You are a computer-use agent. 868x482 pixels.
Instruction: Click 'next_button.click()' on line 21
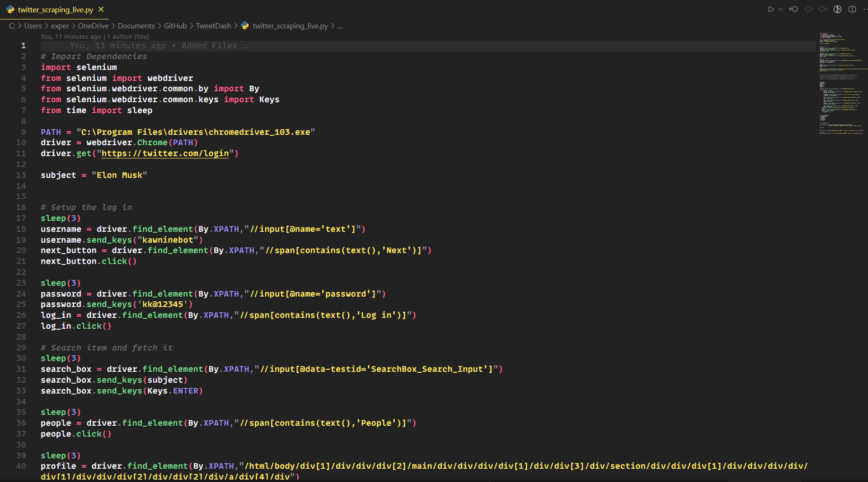point(88,261)
